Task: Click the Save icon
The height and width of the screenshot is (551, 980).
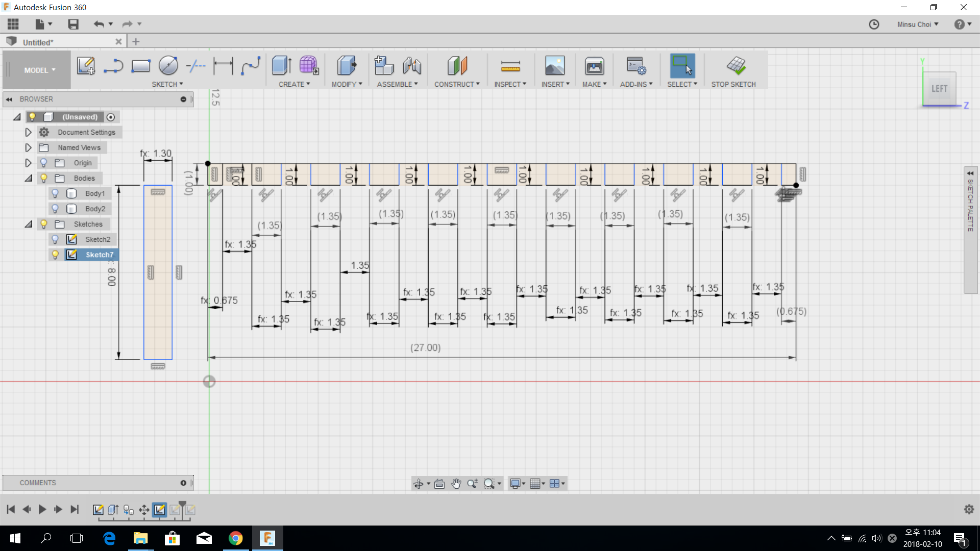Action: click(73, 24)
